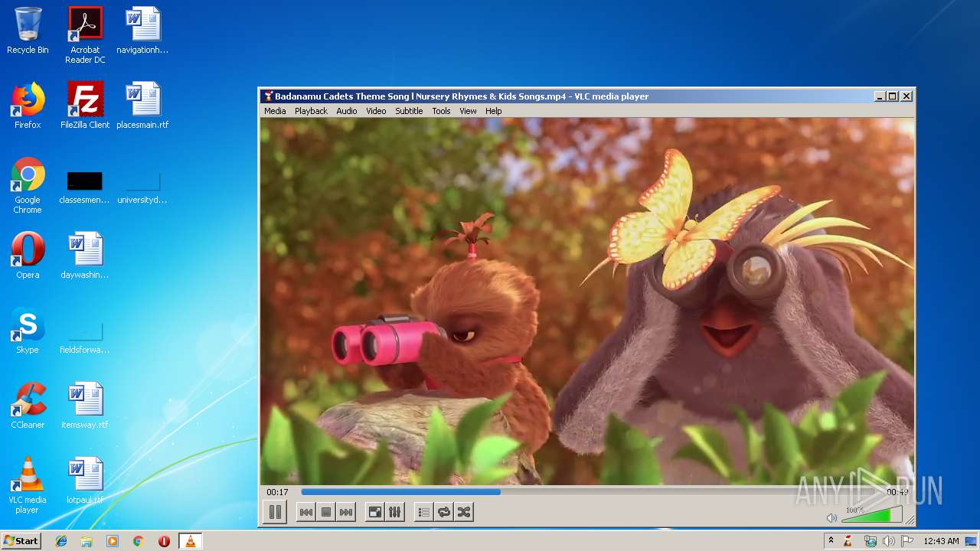Open the Subtitle menu
This screenshot has height=551, width=980.
[409, 111]
